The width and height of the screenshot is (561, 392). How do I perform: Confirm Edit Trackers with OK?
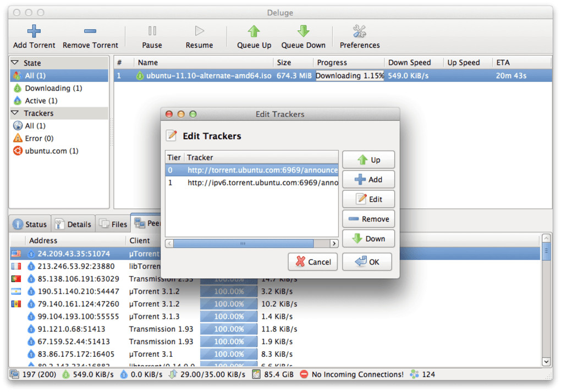[367, 262]
